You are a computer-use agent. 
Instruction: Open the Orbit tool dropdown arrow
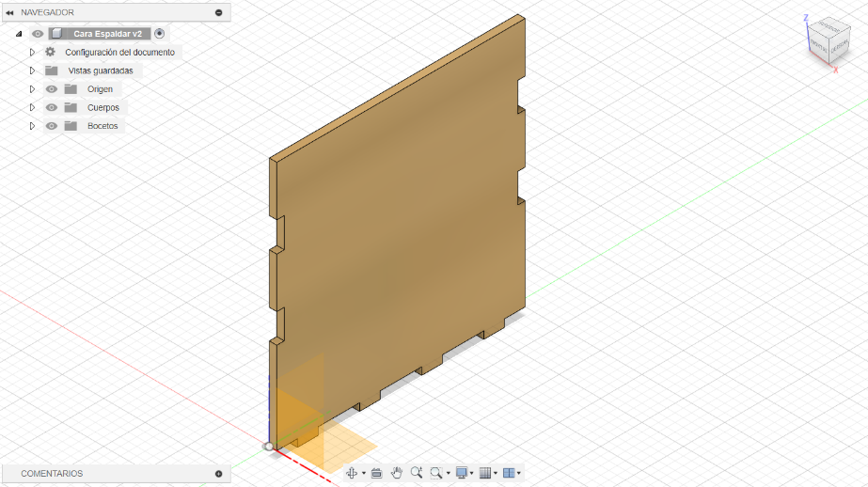[364, 473]
